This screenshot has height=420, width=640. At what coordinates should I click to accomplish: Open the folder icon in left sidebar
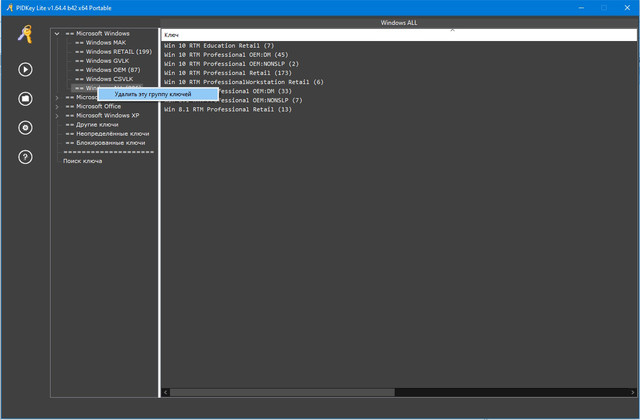[x=25, y=99]
